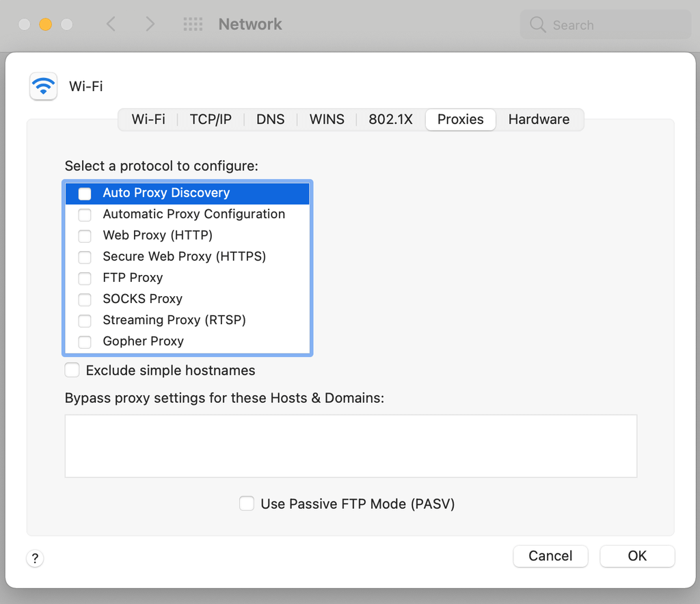
Task: Click the magnifying glass in the search field
Action: [x=537, y=25]
